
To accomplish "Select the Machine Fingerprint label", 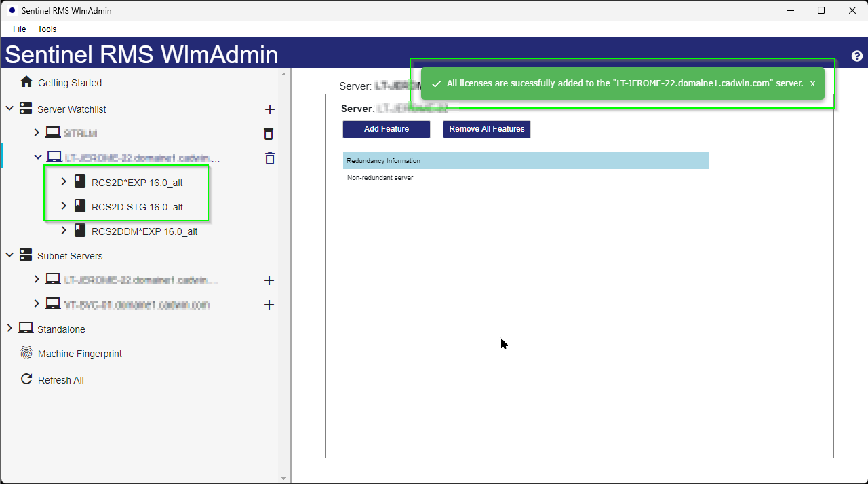I will (x=80, y=354).
